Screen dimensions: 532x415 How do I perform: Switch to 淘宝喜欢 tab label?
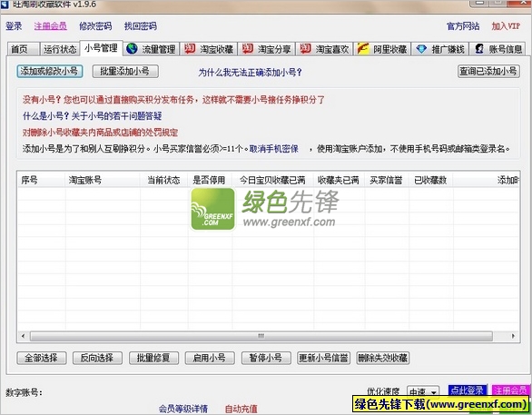click(332, 50)
